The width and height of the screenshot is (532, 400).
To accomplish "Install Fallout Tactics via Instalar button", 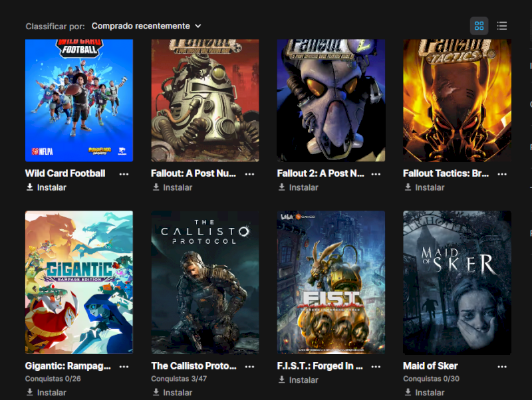I will click(424, 187).
